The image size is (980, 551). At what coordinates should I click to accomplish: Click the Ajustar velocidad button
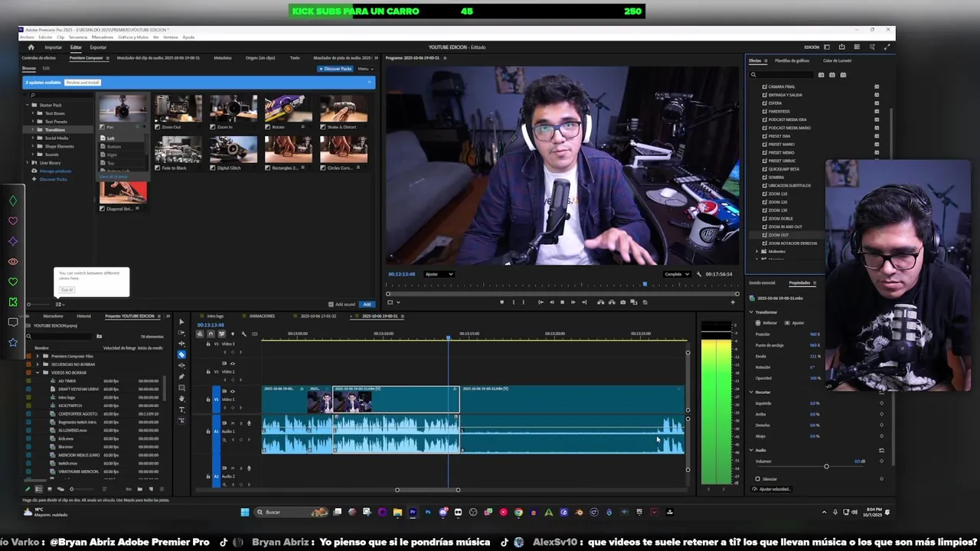(x=770, y=489)
